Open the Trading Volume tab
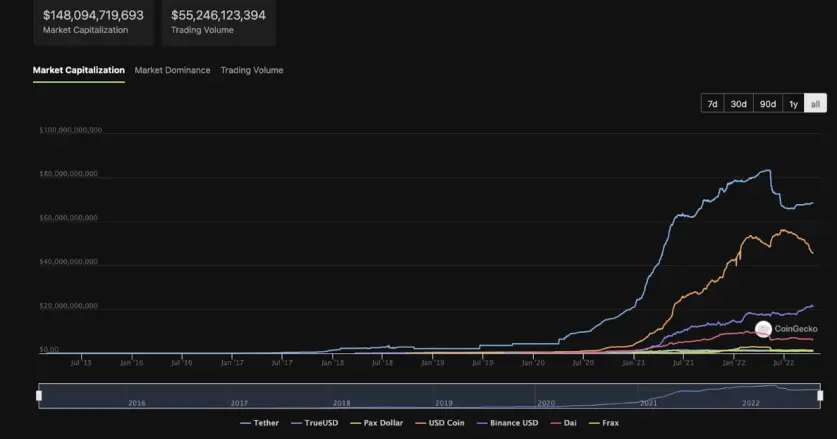 click(x=252, y=70)
